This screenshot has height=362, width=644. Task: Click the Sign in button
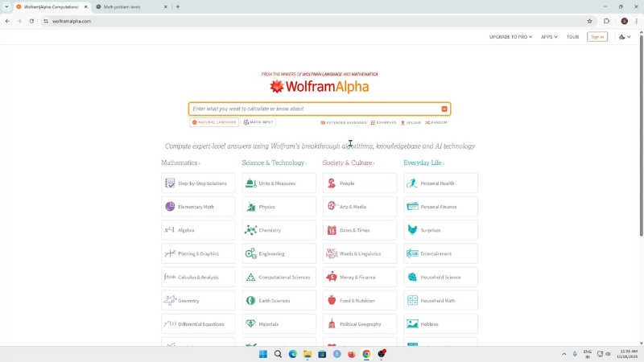597,37
